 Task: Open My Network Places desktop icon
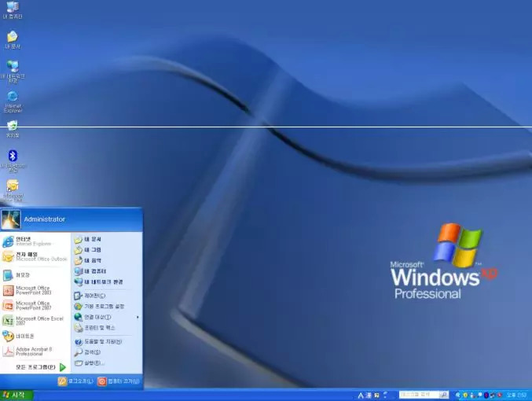click(x=13, y=67)
